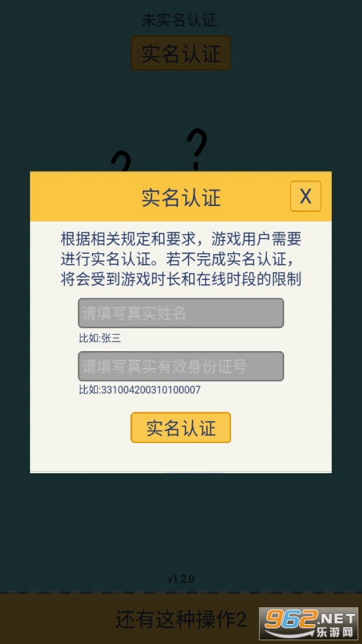
Task: Click the orange 962 logo digits
Action: 291,618
